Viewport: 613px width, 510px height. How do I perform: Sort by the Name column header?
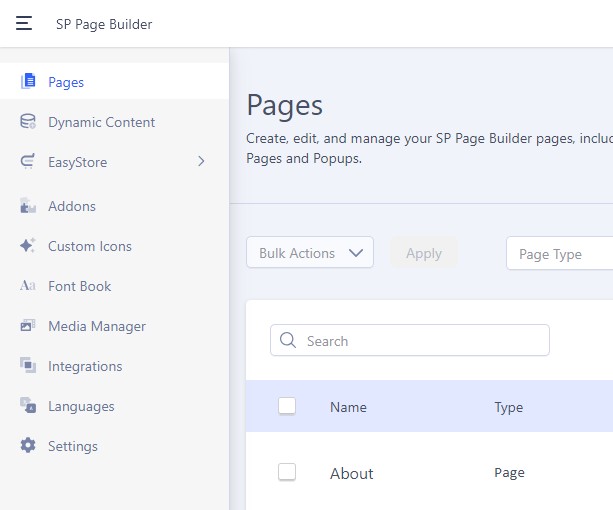pyautogui.click(x=348, y=407)
